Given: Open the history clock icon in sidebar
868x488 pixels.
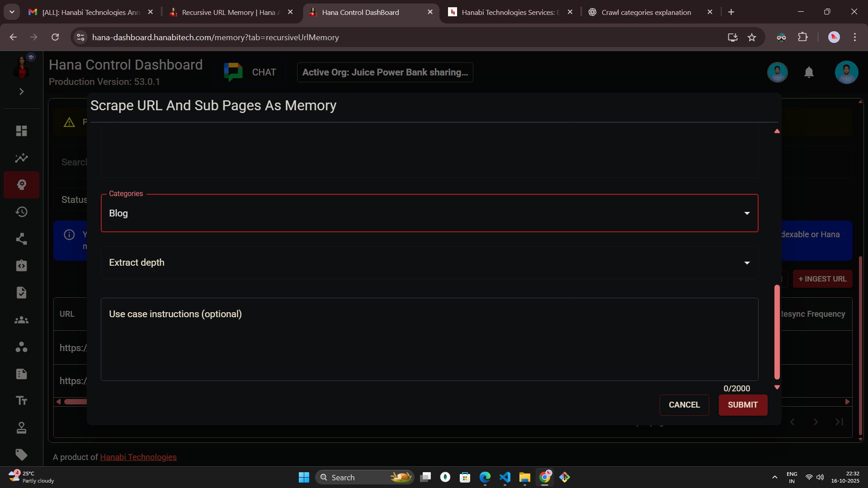Looking at the screenshot, I should click(21, 212).
